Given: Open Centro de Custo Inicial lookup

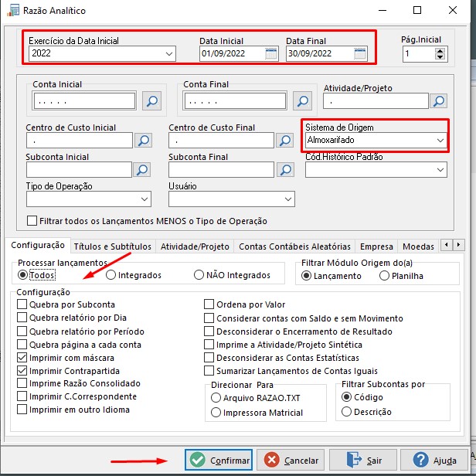Looking at the screenshot, I should point(143,141).
